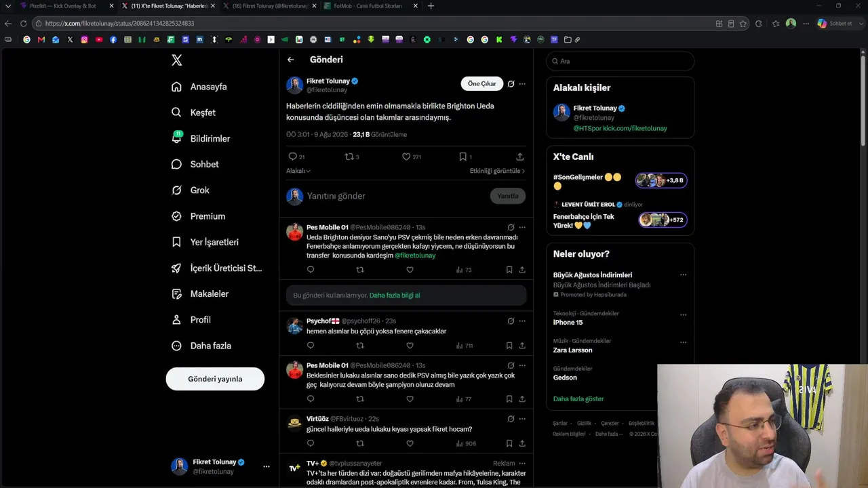This screenshot has width=868, height=488.
Task: Repost the main post with 3 reposts
Action: tap(349, 157)
